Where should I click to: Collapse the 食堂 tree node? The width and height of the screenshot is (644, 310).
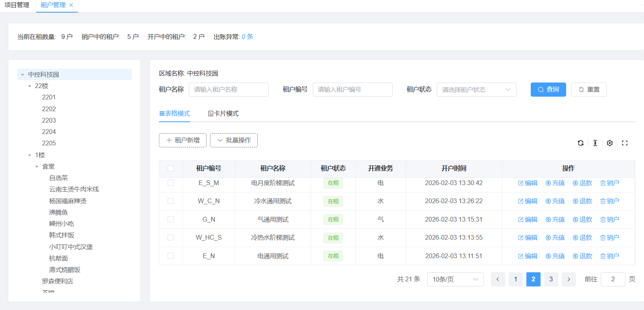click(37, 167)
